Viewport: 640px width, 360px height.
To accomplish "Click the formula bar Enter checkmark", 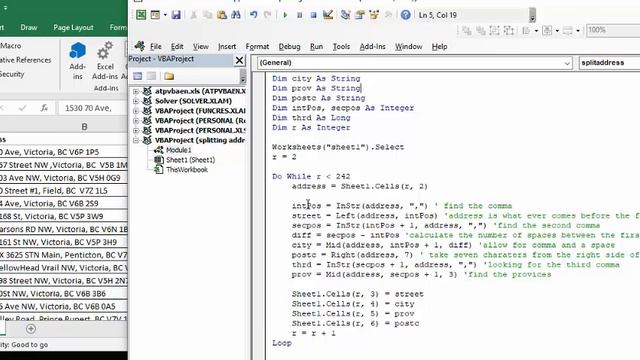I will (22, 108).
